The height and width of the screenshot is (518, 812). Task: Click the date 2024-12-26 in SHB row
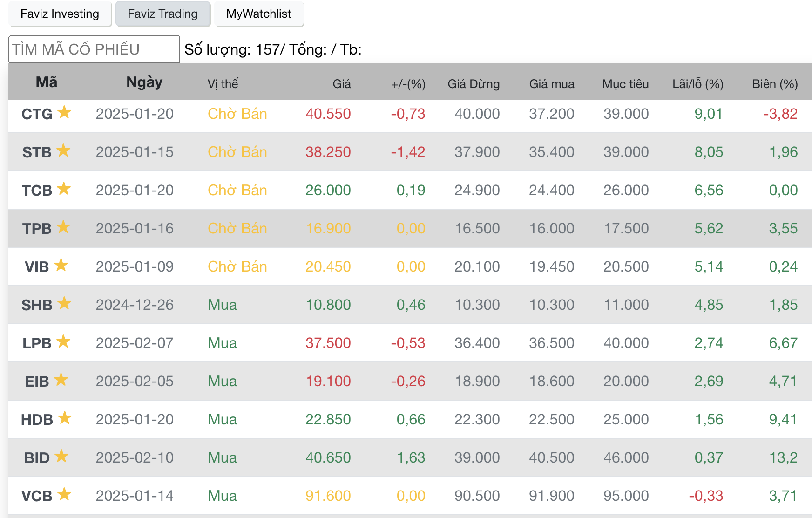135,305
